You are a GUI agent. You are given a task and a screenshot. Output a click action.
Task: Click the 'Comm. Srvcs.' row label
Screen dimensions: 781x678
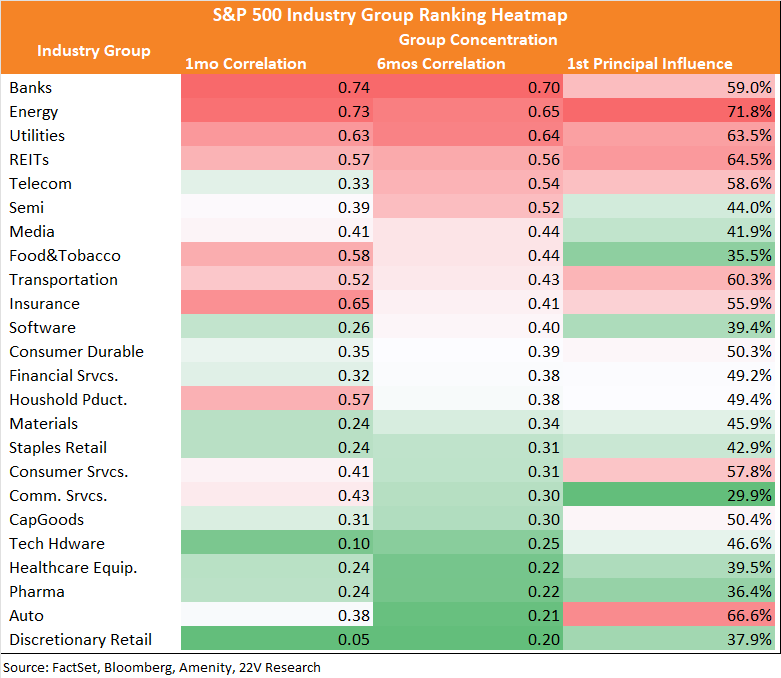pyautogui.click(x=58, y=496)
